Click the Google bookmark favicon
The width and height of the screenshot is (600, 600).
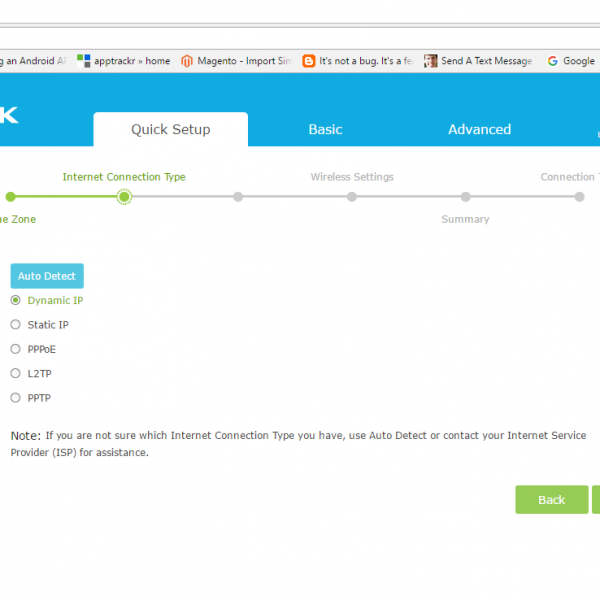553,61
